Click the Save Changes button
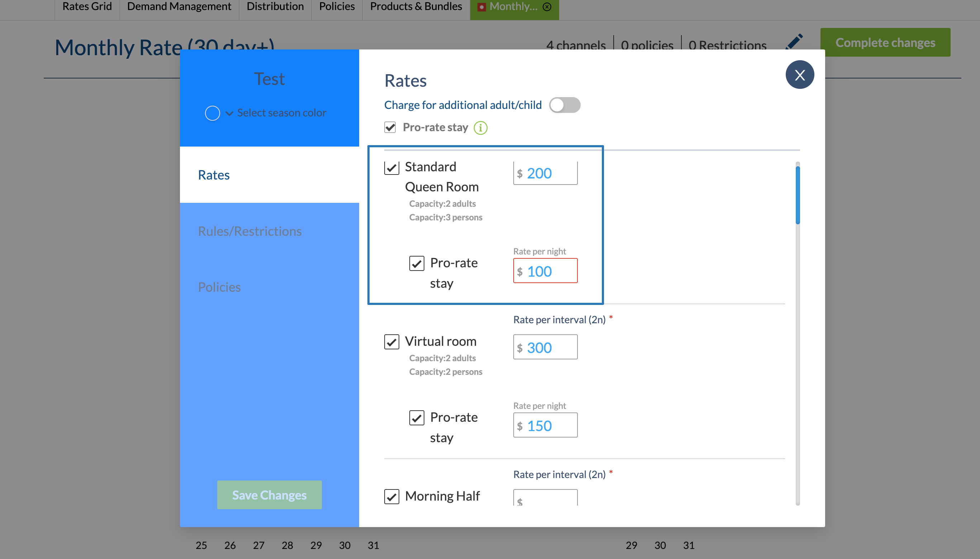The width and height of the screenshot is (980, 559). [269, 495]
